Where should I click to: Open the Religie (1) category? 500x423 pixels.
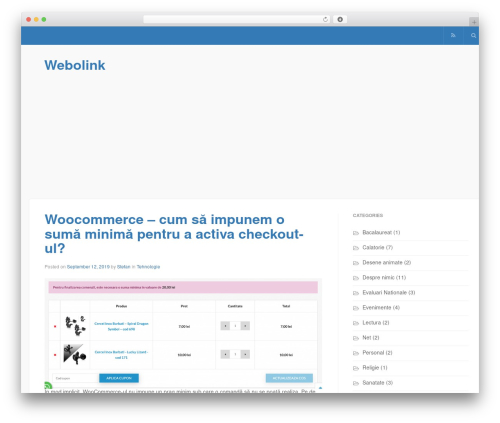tap(375, 367)
